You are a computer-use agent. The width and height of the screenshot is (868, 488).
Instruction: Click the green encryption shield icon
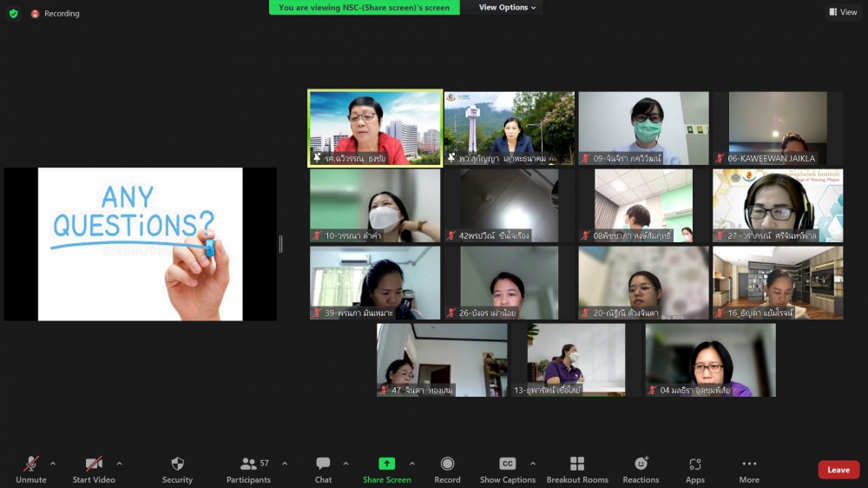tap(13, 14)
